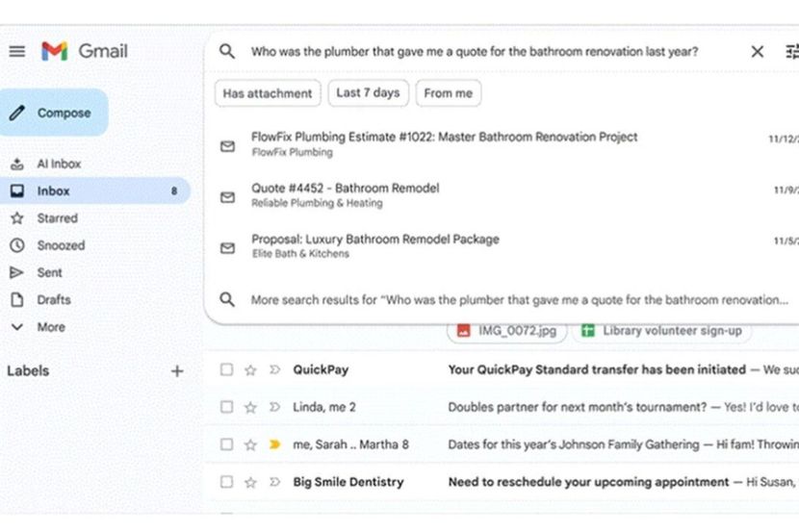Click the magnifier icon in search bar

[x=227, y=52]
